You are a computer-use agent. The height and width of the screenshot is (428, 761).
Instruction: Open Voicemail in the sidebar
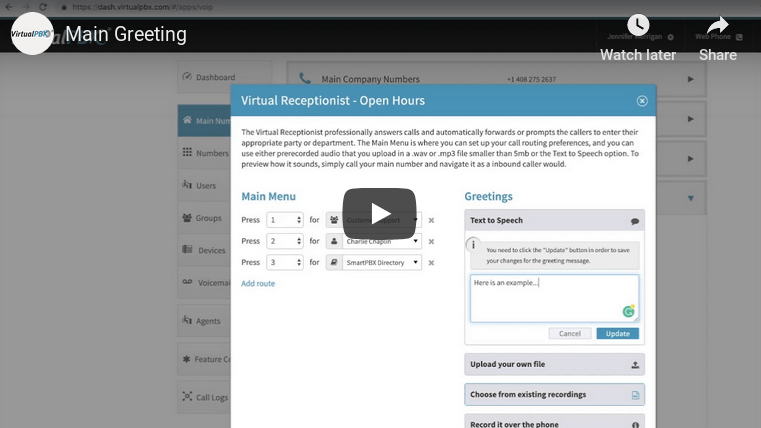pyautogui.click(x=204, y=282)
